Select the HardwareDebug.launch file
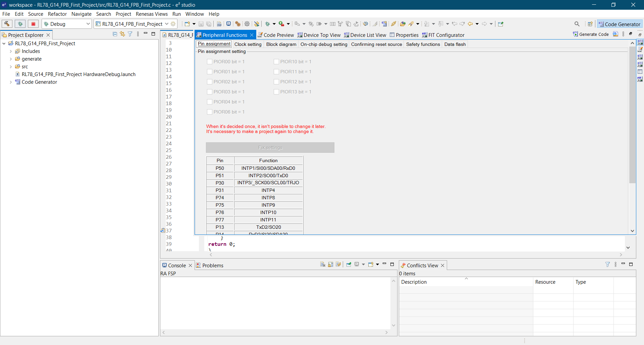Screen dimensions: 644x345 click(78, 74)
